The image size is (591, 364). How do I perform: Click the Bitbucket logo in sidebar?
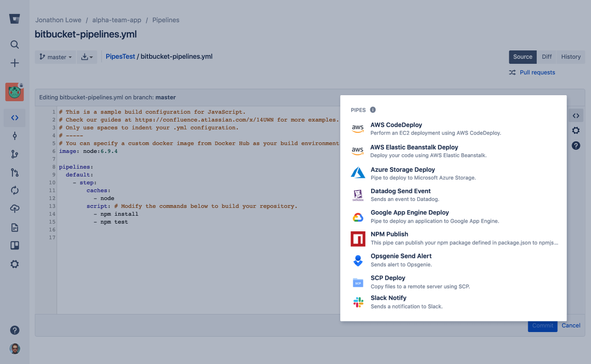[14, 18]
